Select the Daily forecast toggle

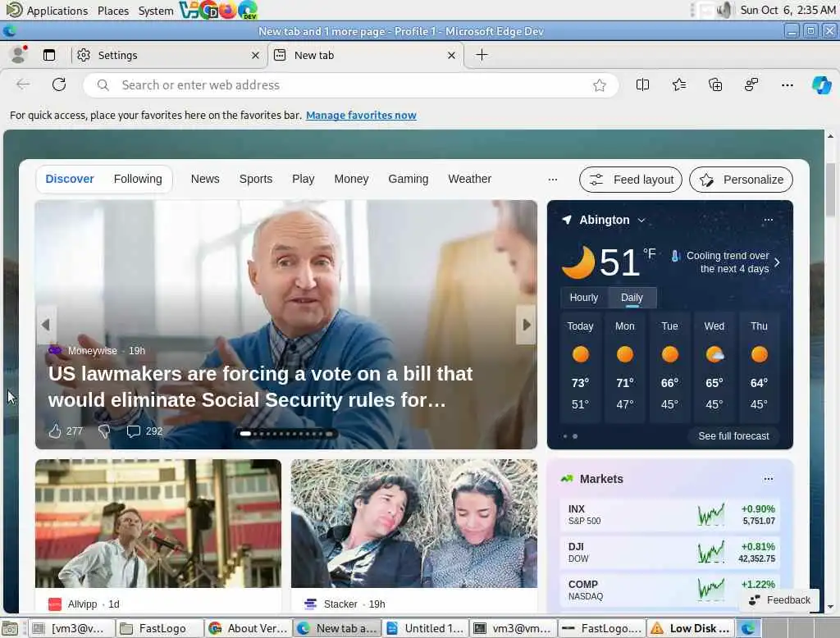[632, 298]
